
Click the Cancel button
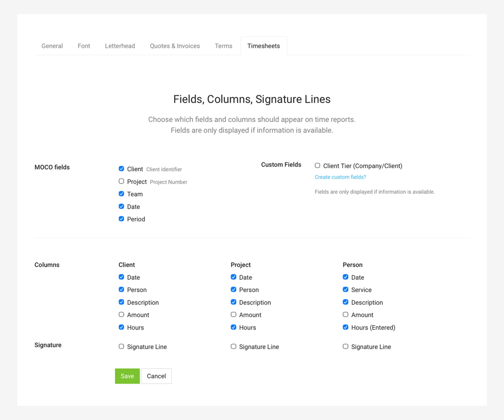(x=156, y=376)
